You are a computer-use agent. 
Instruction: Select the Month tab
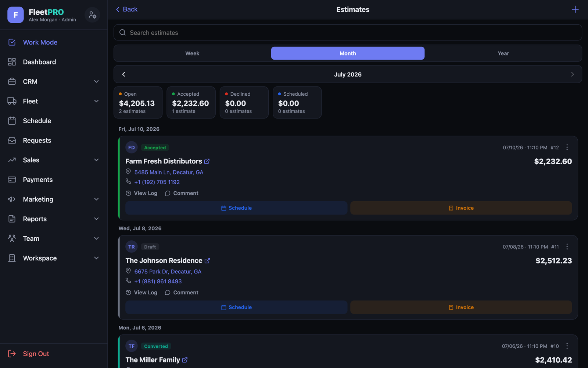pyautogui.click(x=348, y=53)
